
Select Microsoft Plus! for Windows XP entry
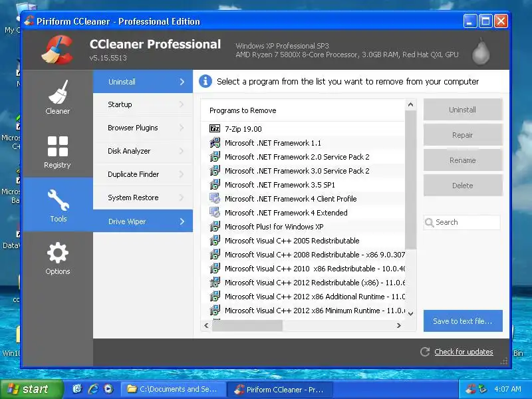[303, 227]
